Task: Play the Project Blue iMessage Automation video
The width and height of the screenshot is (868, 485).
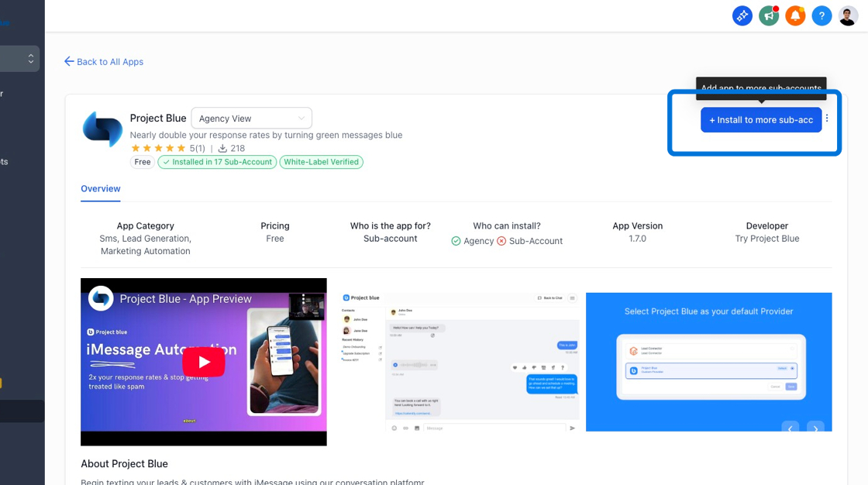Action: click(x=203, y=361)
